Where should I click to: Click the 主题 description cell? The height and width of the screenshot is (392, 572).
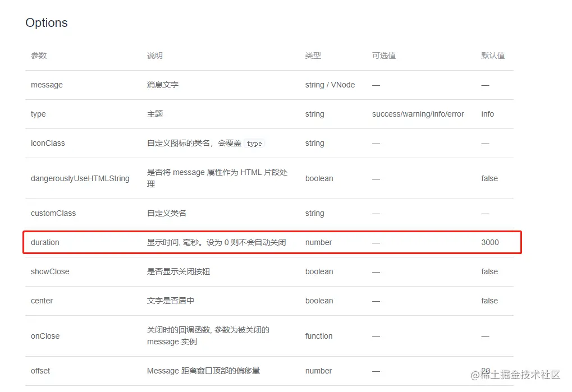[155, 114]
